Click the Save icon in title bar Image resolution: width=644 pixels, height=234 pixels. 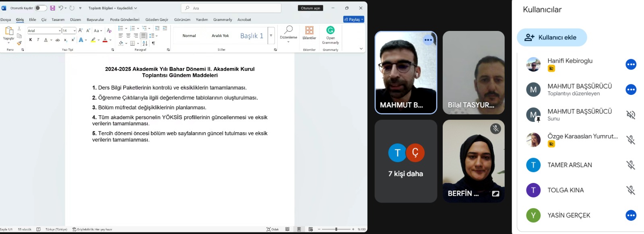click(52, 8)
